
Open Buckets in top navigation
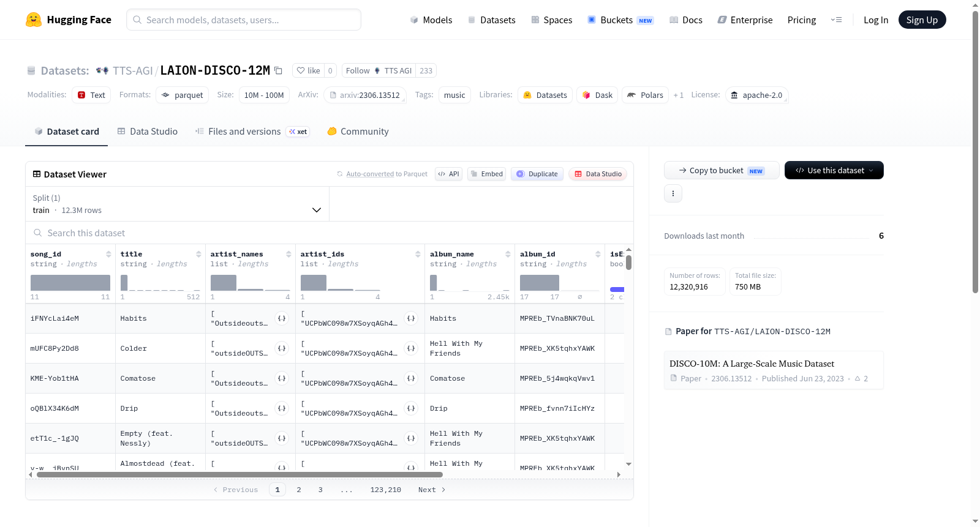pos(620,20)
